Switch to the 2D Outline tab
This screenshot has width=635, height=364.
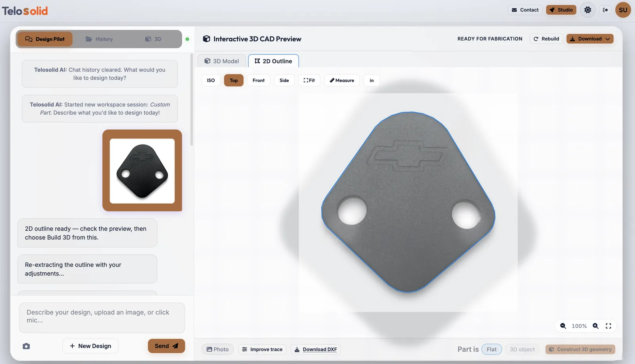(273, 61)
